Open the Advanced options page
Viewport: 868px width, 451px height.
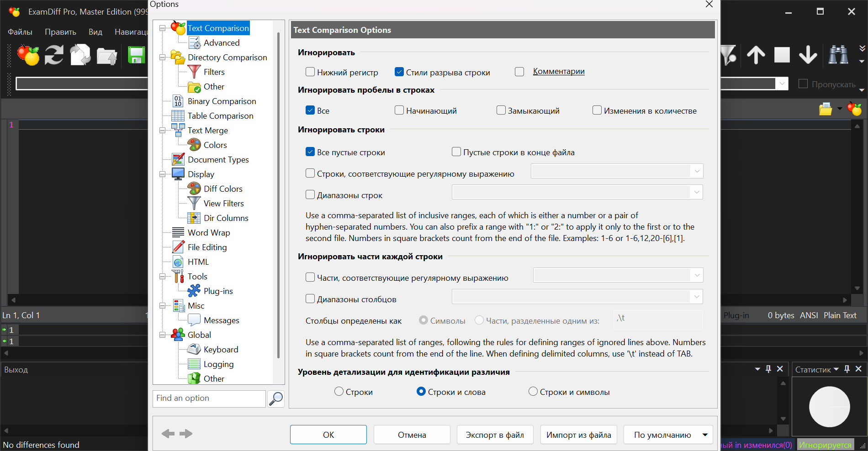(222, 43)
